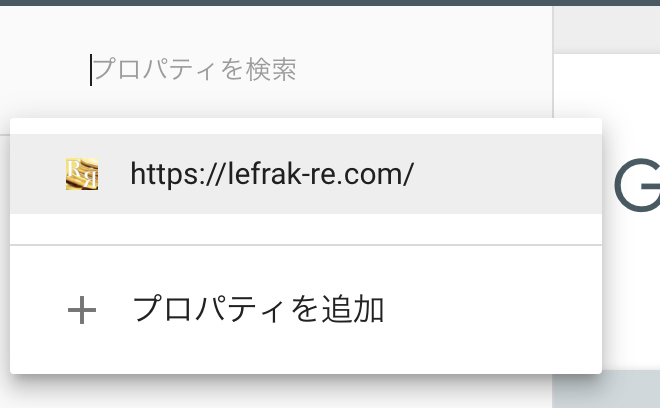Screen dimensions: 660x408
Task: Click the plus icon for adding property
Action: tap(82, 310)
